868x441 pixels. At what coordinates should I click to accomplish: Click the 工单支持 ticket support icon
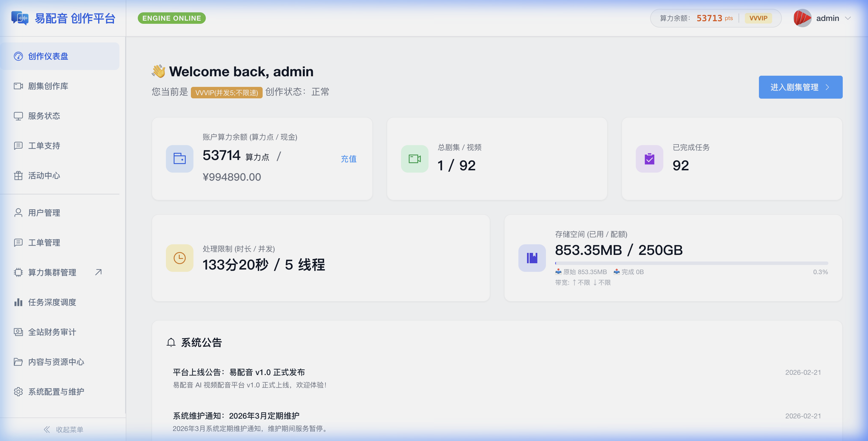(x=19, y=145)
